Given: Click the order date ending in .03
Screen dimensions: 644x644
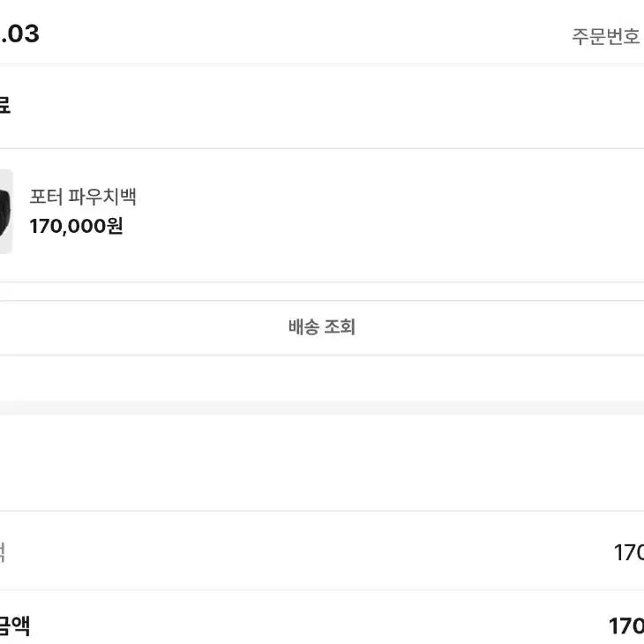Looking at the screenshot, I should (x=19, y=34).
